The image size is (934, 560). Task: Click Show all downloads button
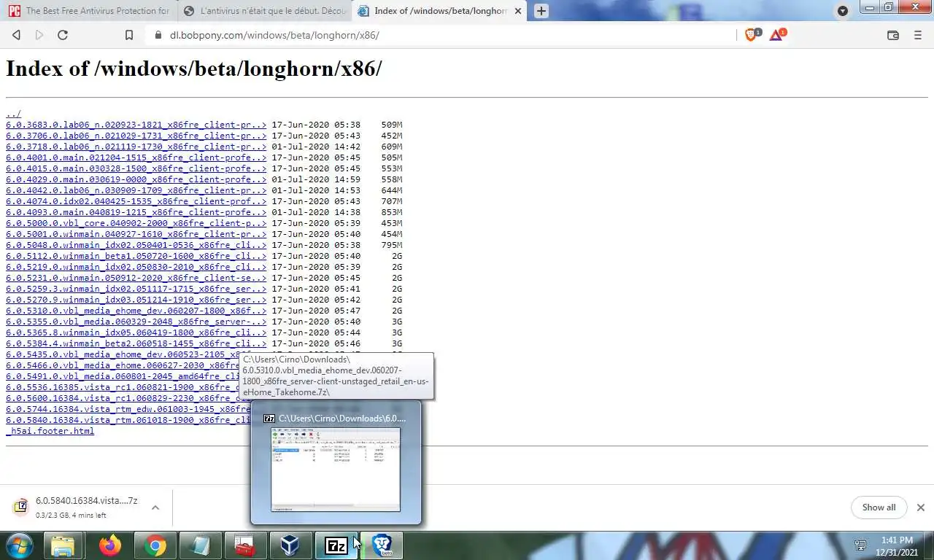coord(879,507)
